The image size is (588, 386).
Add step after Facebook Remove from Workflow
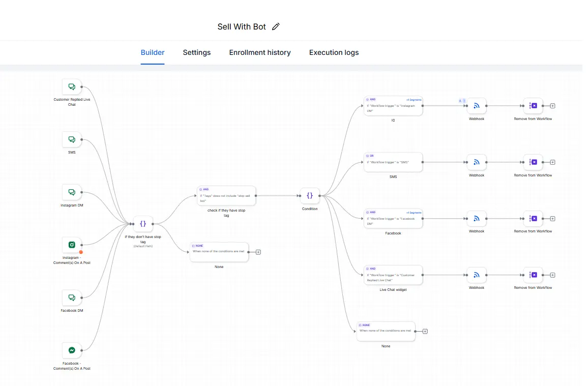[x=553, y=219]
